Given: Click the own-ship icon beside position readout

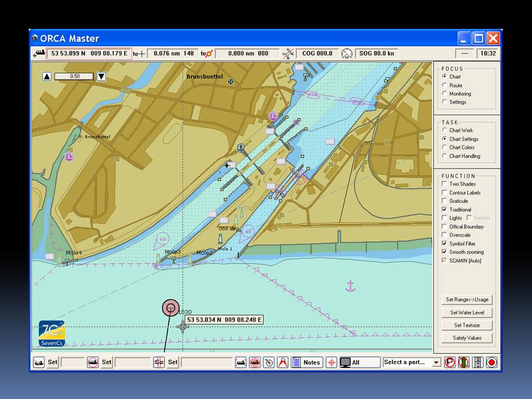Looking at the screenshot, I should point(39,54).
